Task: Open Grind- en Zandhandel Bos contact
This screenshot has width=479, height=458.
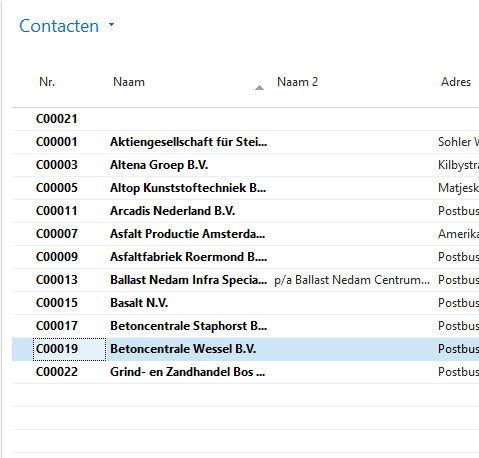Action: coord(188,372)
